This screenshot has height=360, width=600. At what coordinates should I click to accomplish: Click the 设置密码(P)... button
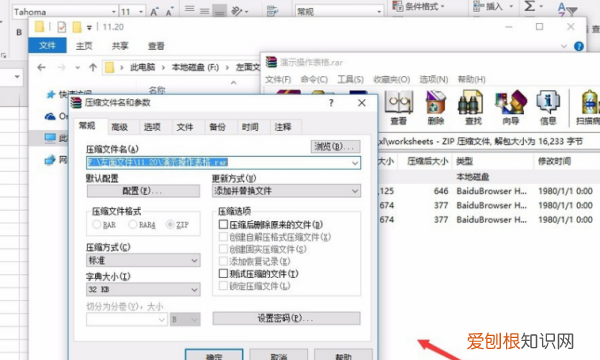click(x=286, y=318)
